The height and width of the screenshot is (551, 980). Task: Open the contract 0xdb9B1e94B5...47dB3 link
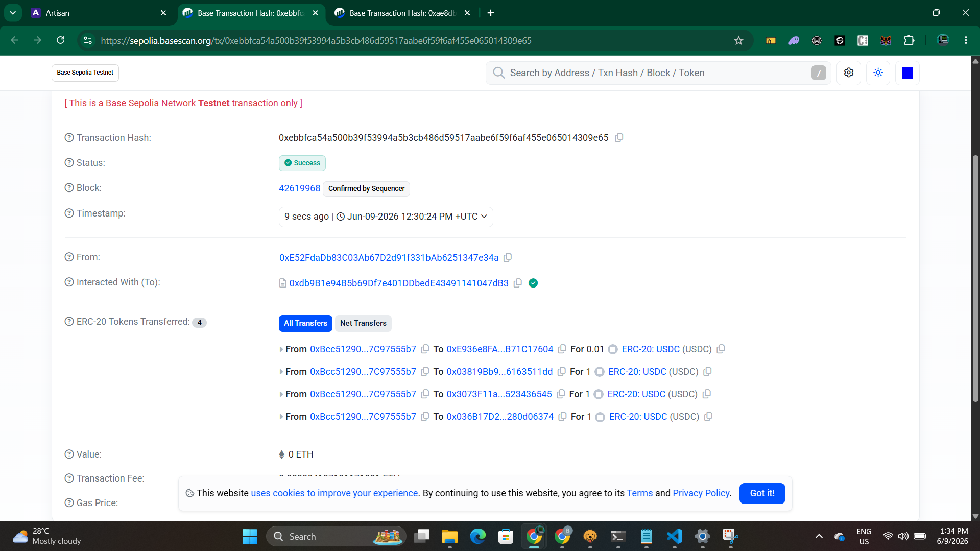click(x=399, y=283)
